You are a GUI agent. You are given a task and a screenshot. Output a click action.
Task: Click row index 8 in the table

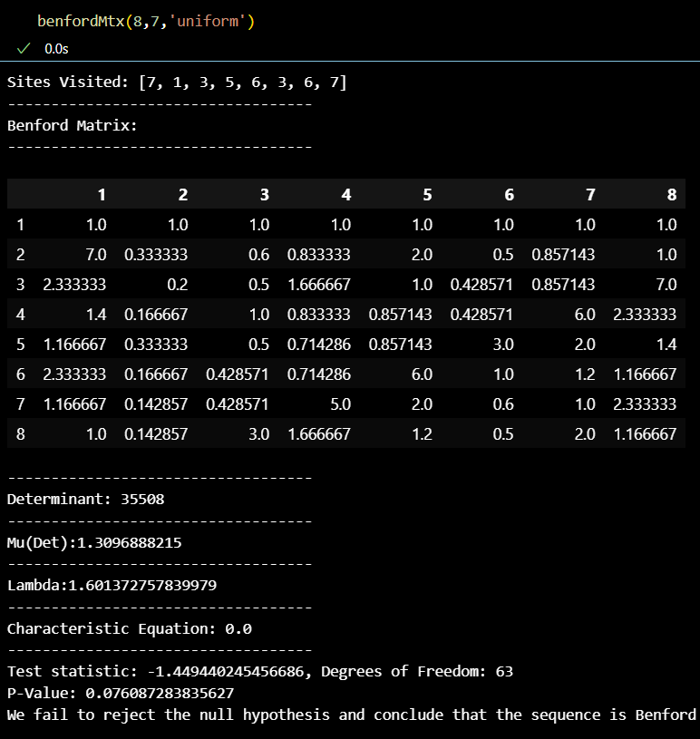[20, 434]
